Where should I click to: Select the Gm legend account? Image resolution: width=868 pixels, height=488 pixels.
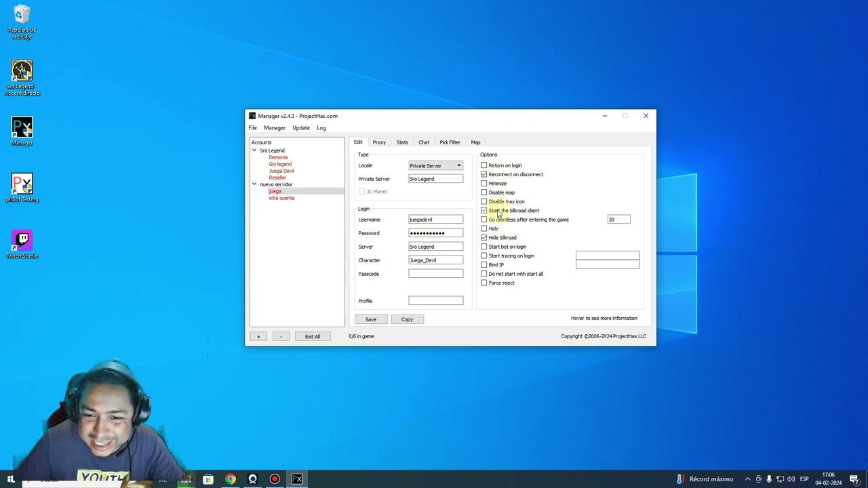coord(280,164)
